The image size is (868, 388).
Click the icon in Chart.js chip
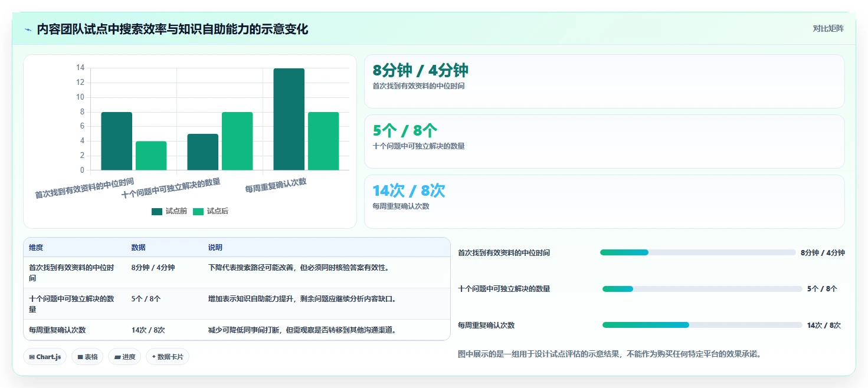coord(32,357)
